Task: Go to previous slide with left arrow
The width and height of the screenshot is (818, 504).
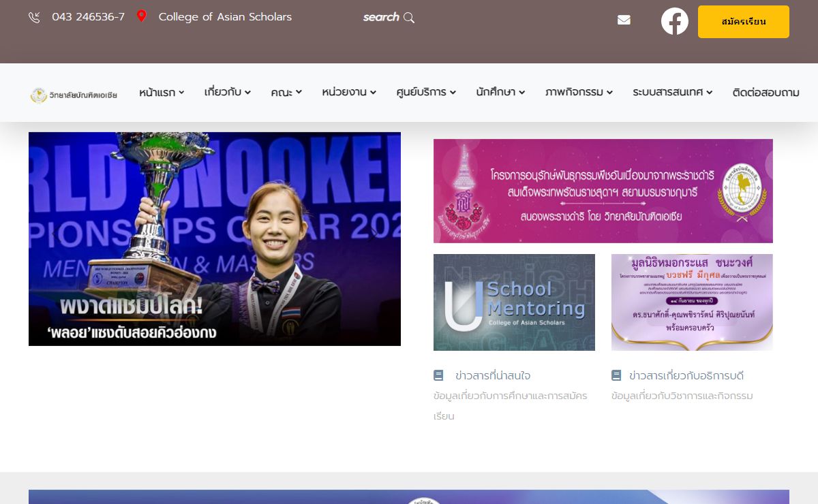Action: (x=56, y=234)
